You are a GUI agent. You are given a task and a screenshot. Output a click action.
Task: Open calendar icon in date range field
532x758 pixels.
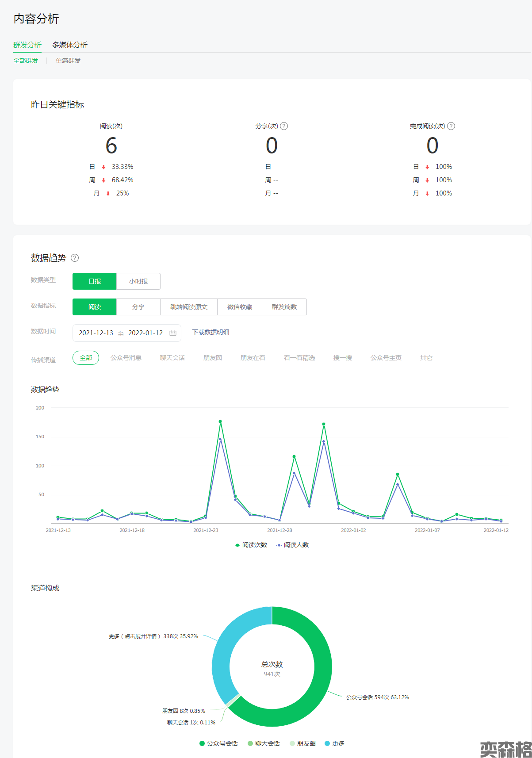coord(173,333)
